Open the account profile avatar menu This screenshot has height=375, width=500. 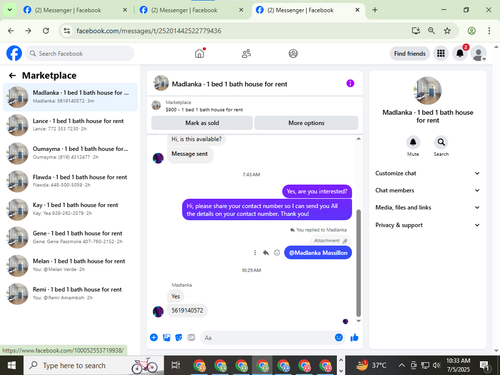tap(478, 53)
